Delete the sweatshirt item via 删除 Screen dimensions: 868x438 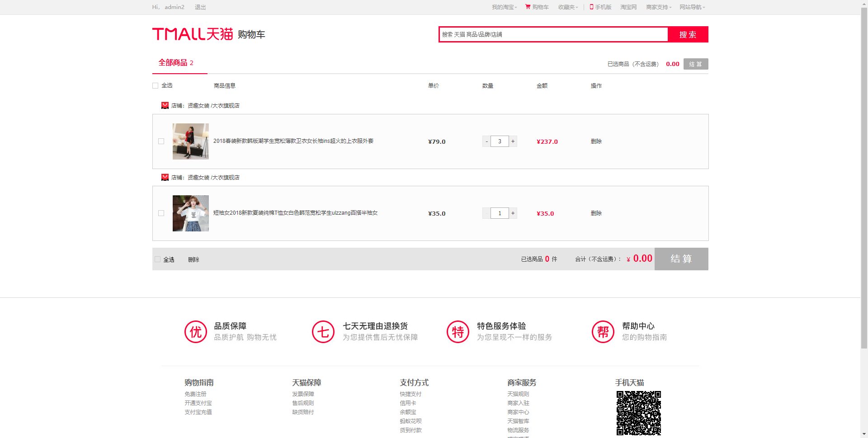coord(596,141)
